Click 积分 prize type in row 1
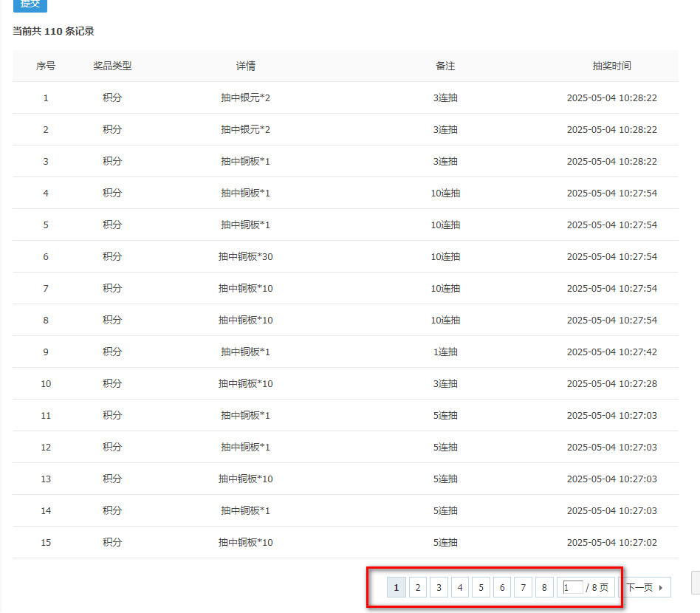 point(112,97)
